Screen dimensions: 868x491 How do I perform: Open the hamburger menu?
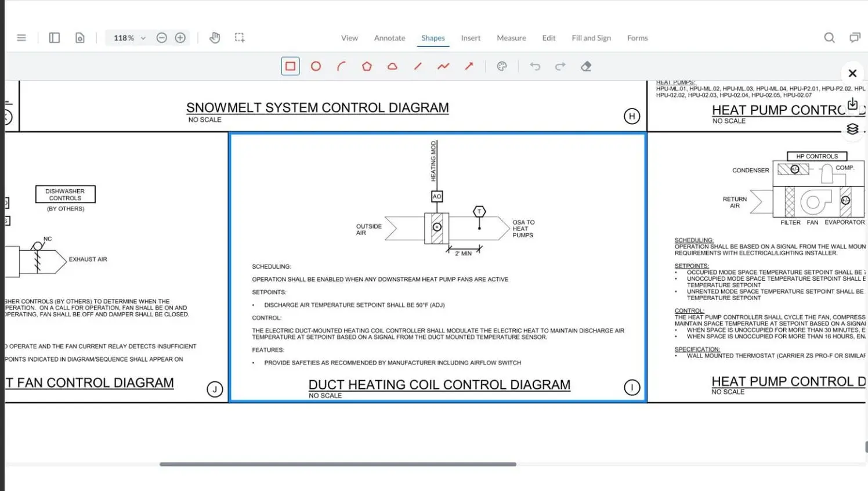[21, 38]
